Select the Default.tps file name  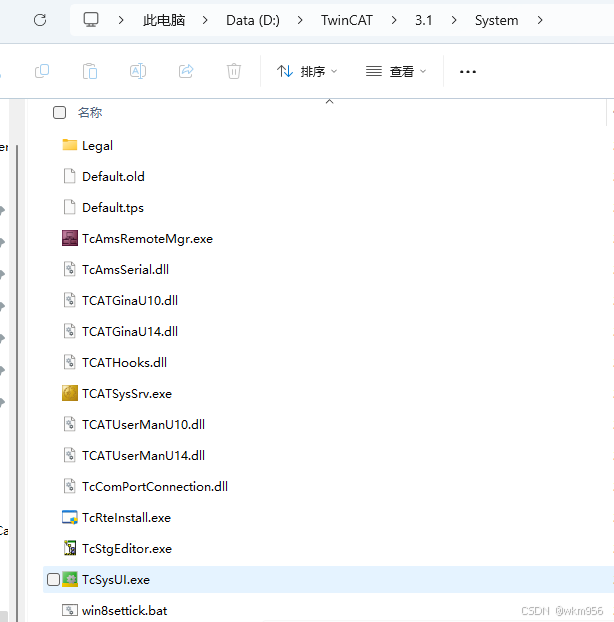click(113, 208)
